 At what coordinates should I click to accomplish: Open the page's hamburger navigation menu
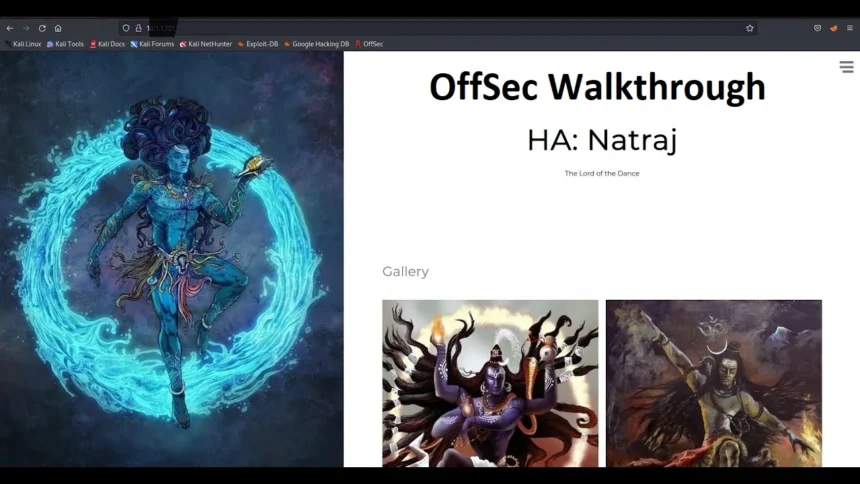point(846,67)
